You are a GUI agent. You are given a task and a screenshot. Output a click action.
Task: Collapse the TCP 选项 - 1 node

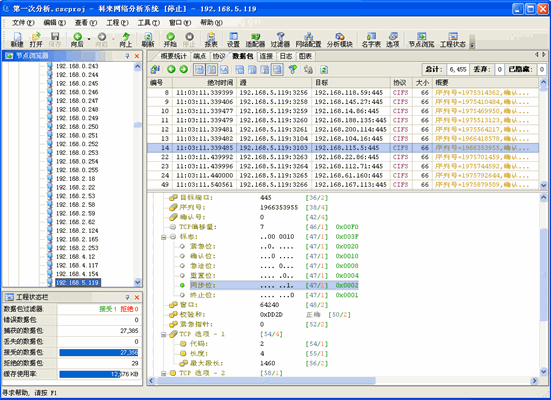(x=163, y=335)
